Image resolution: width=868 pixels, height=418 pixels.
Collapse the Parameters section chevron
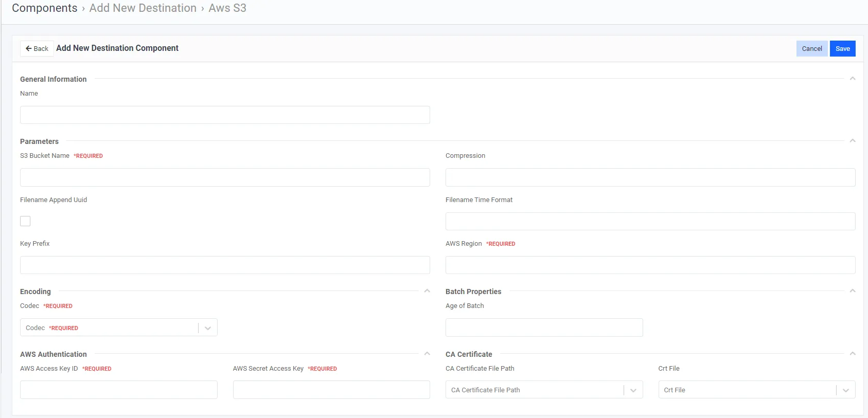853,141
